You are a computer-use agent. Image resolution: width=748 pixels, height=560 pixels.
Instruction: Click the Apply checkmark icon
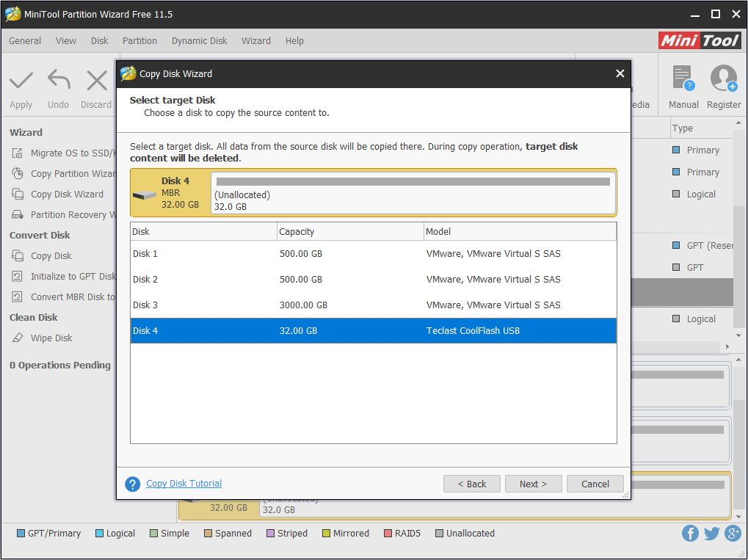click(x=21, y=81)
